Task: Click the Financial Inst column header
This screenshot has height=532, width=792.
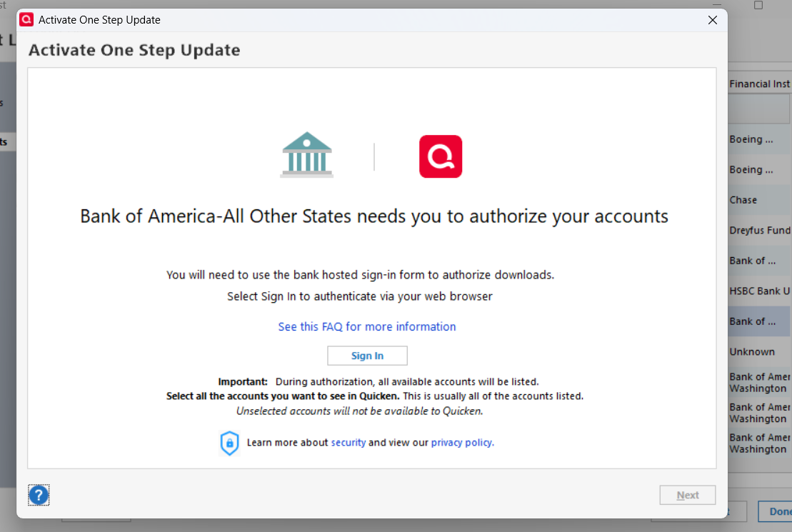Action: pos(760,84)
